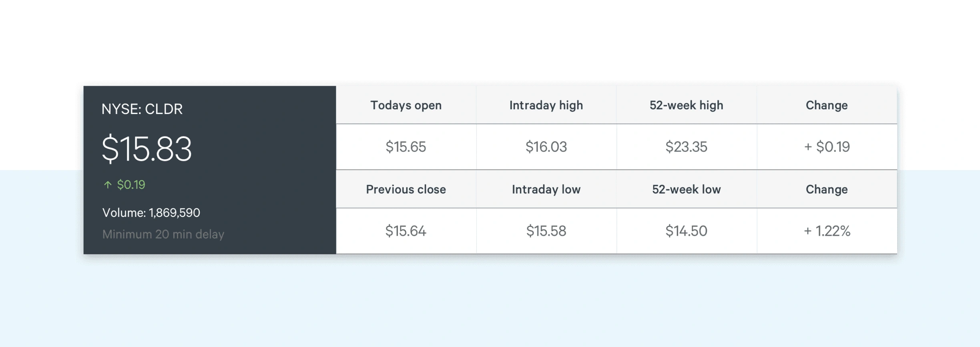980x347 pixels.
Task: Select the Intraday low header
Action: [x=546, y=189]
